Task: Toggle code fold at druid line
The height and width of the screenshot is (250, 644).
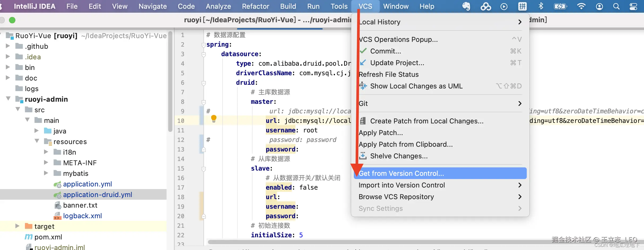Action: [204, 83]
